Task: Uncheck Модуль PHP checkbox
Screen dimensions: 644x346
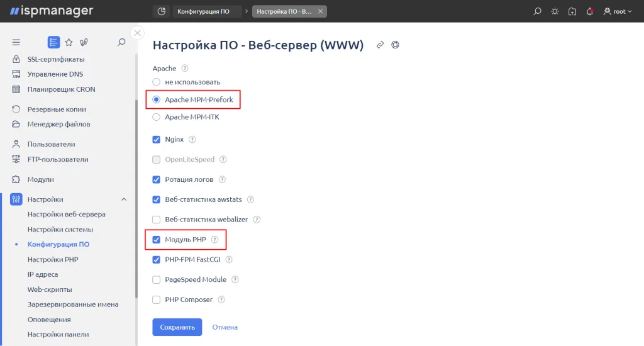Action: (x=156, y=240)
